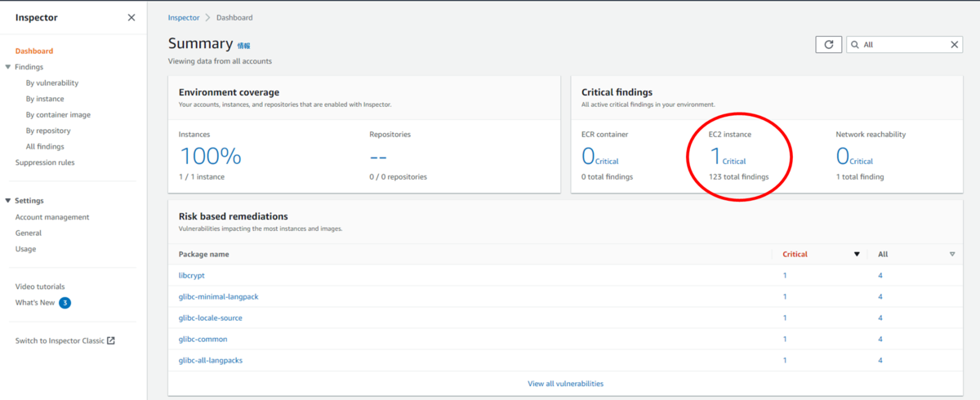Click Critical count 1 for glibc-common
The image size is (980, 400).
(x=785, y=339)
